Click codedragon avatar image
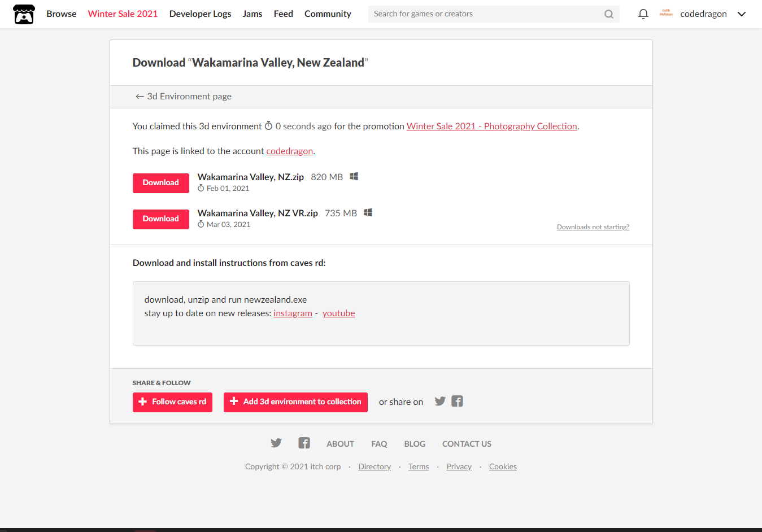This screenshot has height=532, width=762. tap(666, 14)
